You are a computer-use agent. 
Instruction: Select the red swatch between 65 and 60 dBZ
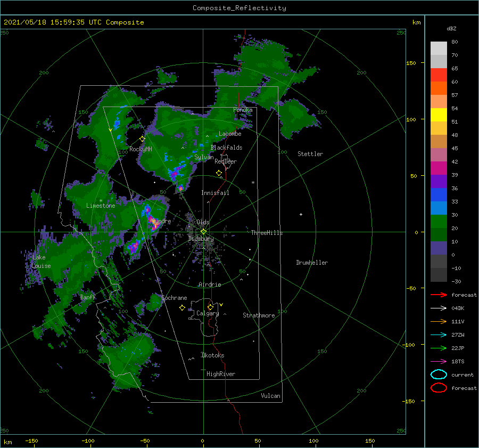(x=439, y=75)
